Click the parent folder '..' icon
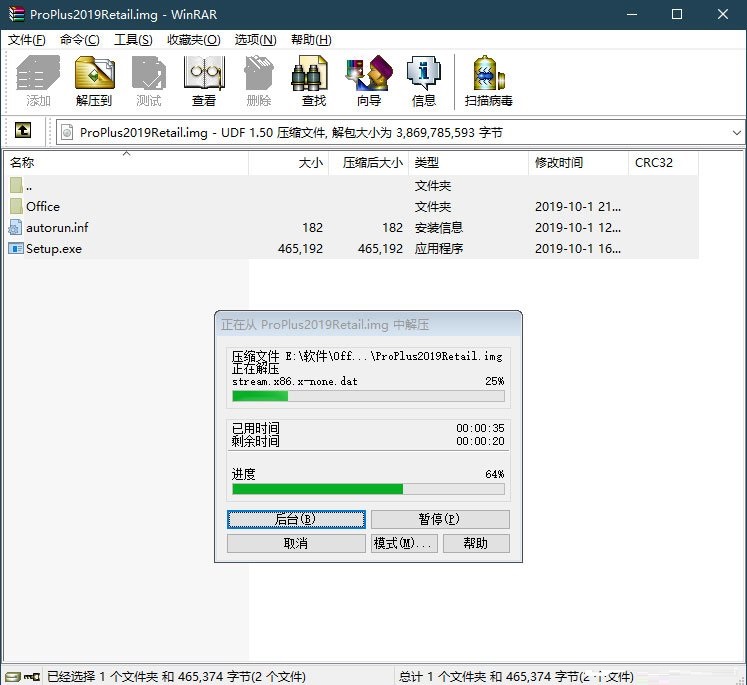Viewport: 747px width, 685px height. click(16, 185)
